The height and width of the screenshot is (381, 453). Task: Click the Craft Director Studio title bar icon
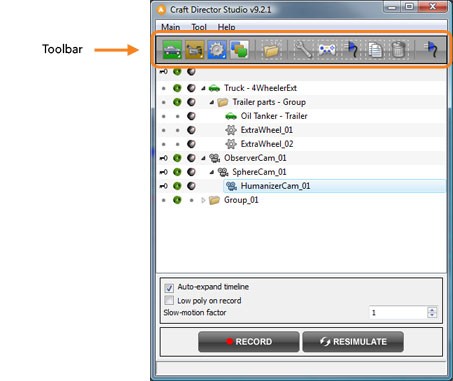pos(162,9)
